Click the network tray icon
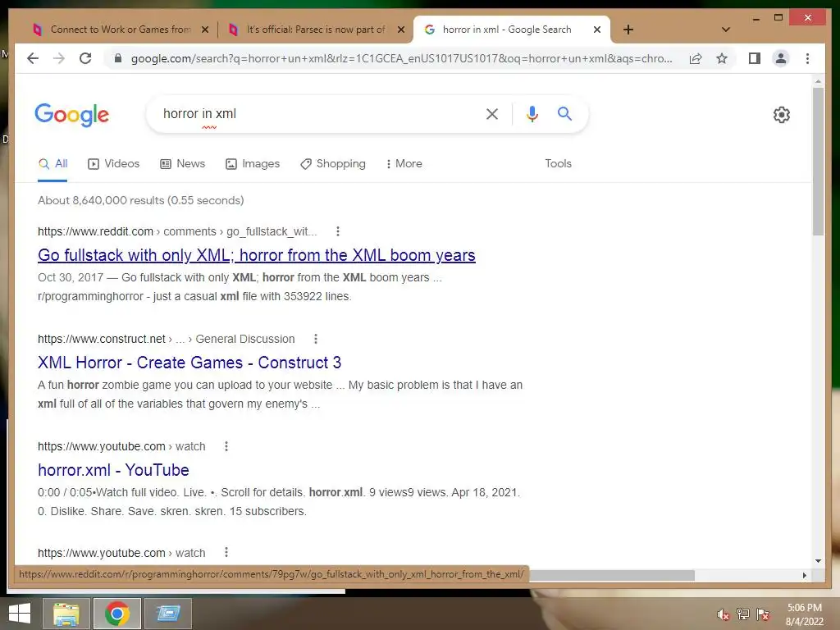840x630 pixels. (x=743, y=614)
